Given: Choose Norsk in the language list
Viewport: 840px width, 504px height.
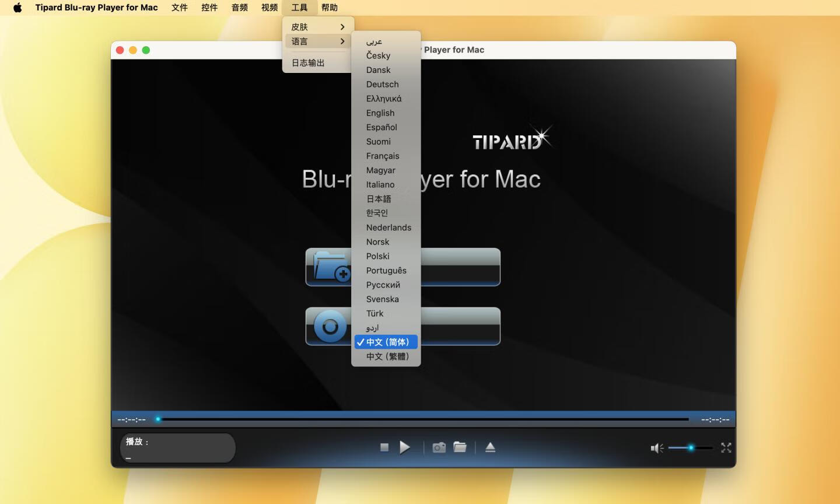Looking at the screenshot, I should tap(386, 242).
